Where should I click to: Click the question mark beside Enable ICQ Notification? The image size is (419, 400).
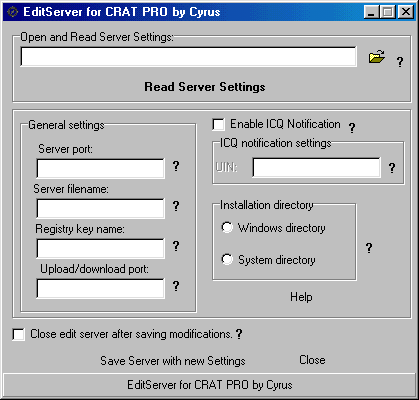(352, 128)
